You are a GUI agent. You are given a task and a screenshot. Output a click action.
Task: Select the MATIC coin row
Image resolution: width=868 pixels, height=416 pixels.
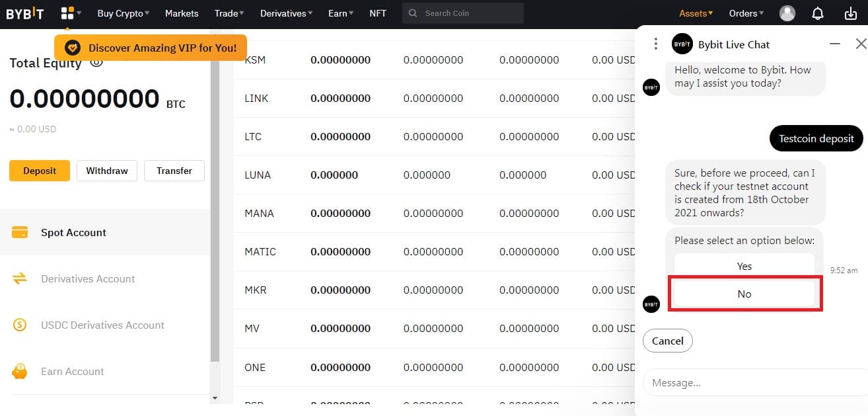pos(433,252)
